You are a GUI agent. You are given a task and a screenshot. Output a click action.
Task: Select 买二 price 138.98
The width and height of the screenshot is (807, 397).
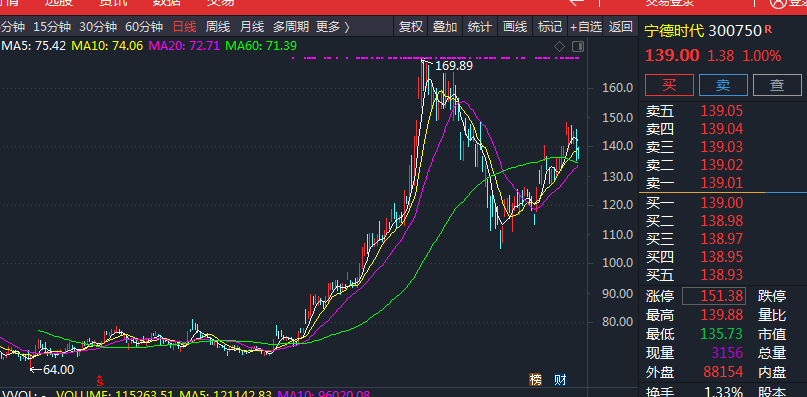click(722, 221)
